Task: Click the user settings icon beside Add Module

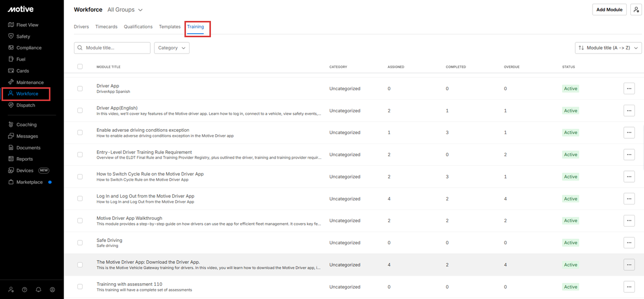Action: point(635,10)
